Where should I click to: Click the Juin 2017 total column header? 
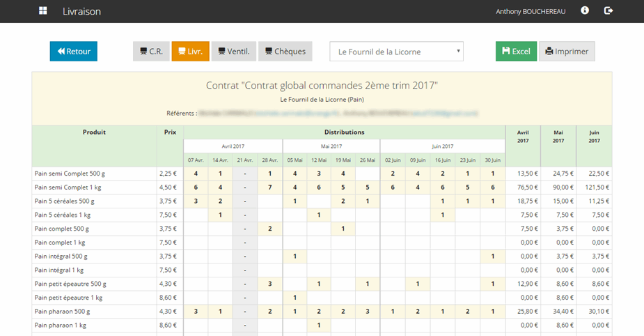(x=594, y=136)
